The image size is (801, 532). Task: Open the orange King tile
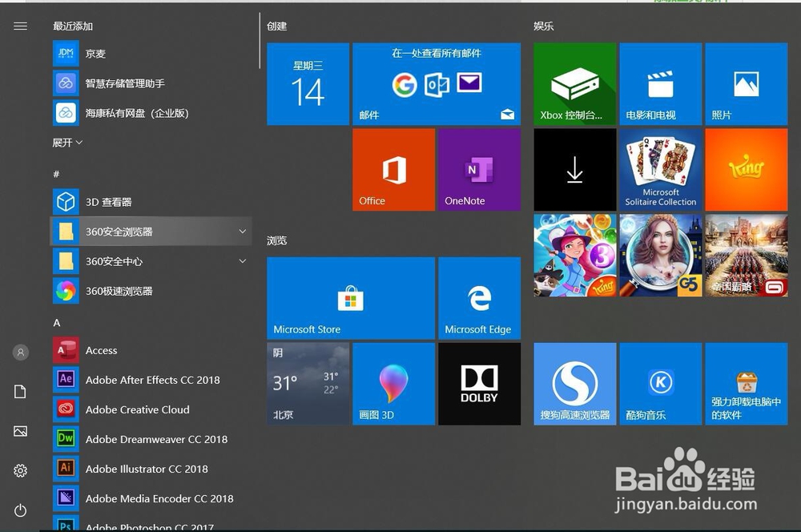click(x=747, y=170)
